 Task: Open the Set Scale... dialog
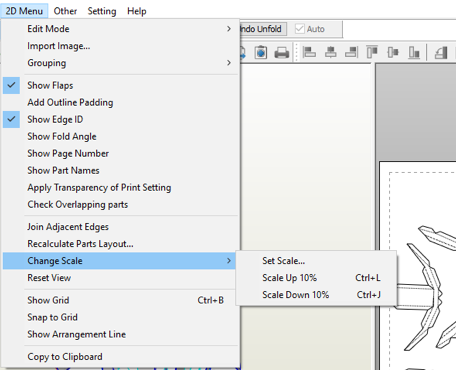click(316, 261)
